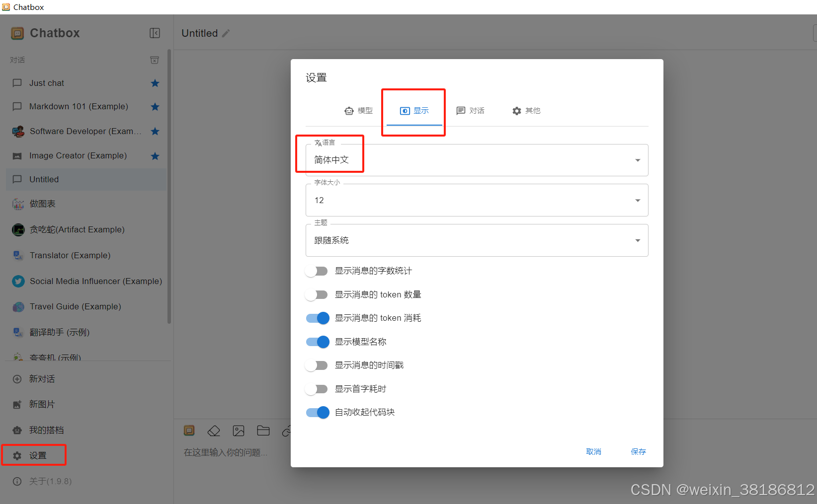Open 设置 in the sidebar
Screen dimensions: 817x504
86,455
